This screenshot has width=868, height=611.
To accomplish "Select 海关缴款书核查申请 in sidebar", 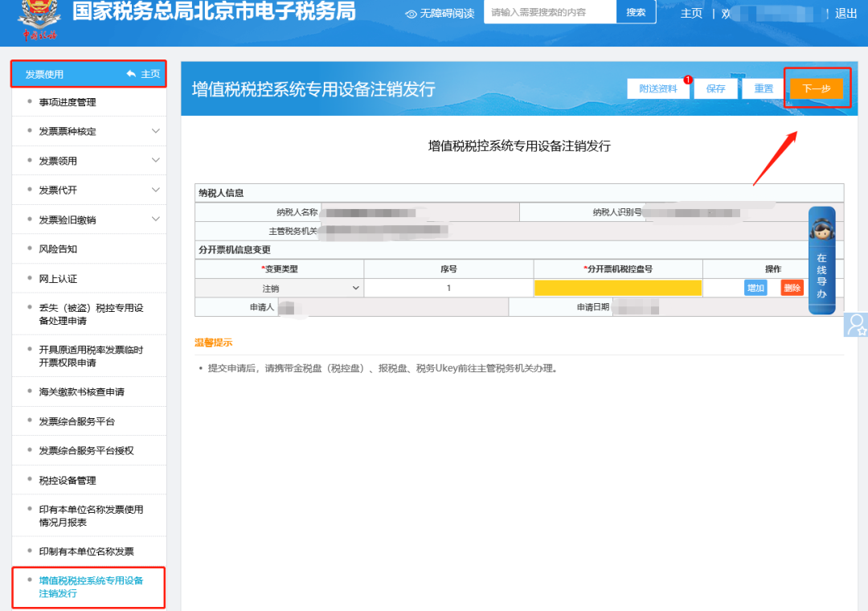I will (81, 392).
